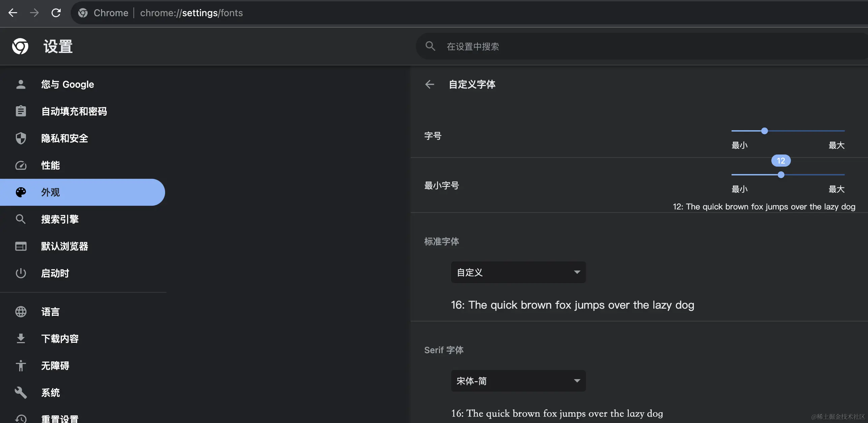Reload the settings page
868x423 pixels.
pos(56,13)
